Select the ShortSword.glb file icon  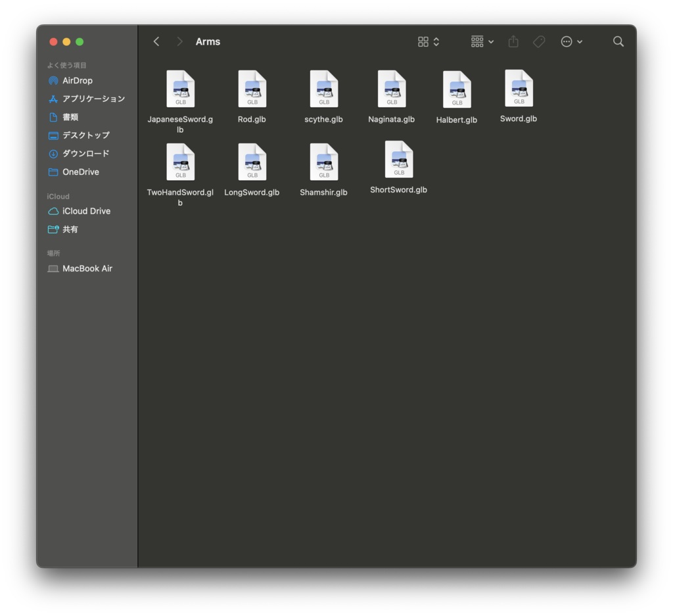[399, 159]
